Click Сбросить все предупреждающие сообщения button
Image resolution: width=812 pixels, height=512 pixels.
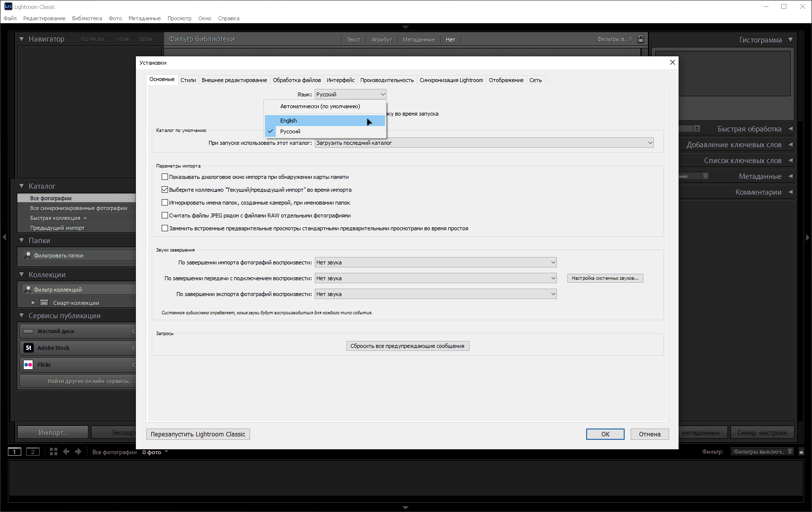click(408, 346)
